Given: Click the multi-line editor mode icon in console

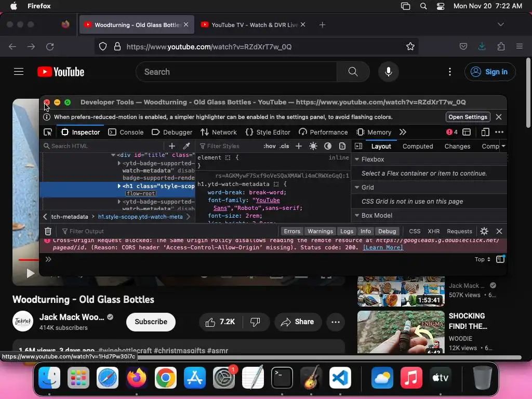Looking at the screenshot, I should tap(500, 259).
